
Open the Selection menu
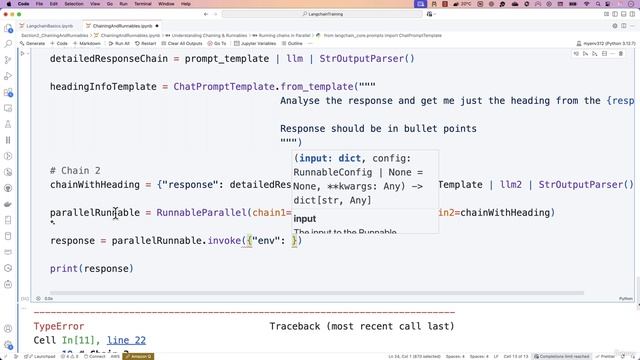(x=74, y=4)
